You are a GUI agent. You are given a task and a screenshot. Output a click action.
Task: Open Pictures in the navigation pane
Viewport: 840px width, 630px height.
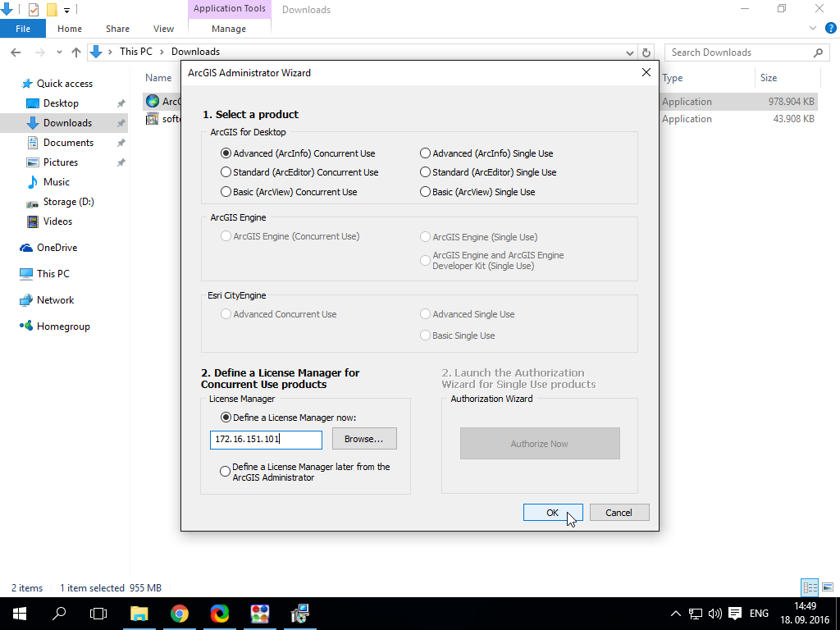coord(61,162)
